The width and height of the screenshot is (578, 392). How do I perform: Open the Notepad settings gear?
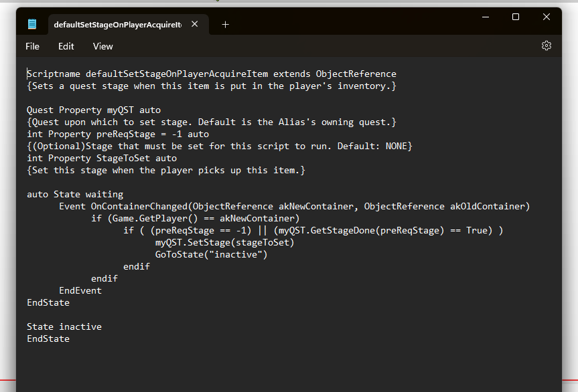pyautogui.click(x=547, y=45)
